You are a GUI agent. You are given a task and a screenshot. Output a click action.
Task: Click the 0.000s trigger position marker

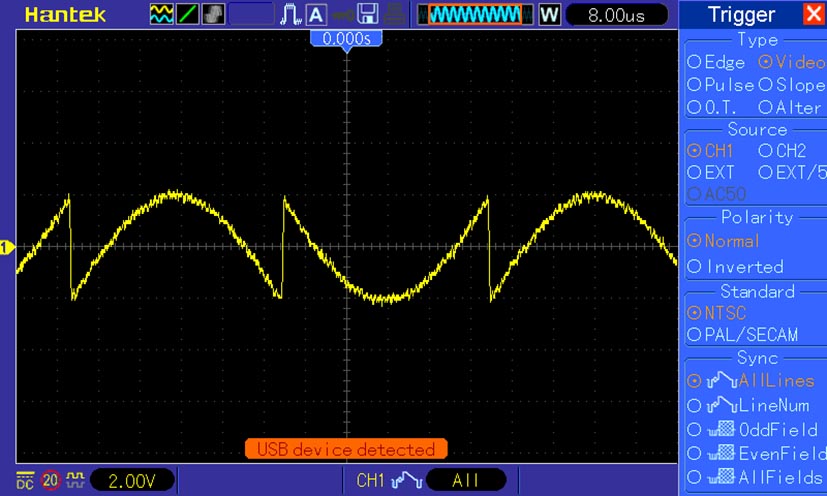coord(346,39)
